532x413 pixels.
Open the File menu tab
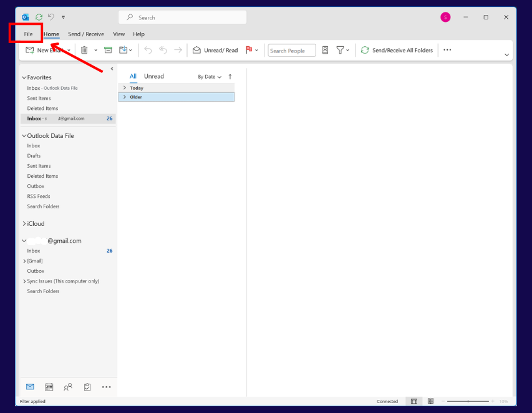click(28, 34)
